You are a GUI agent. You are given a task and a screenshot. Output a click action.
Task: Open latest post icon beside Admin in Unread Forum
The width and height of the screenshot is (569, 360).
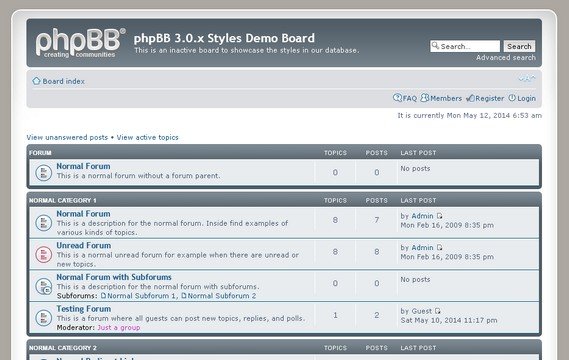pos(439,248)
